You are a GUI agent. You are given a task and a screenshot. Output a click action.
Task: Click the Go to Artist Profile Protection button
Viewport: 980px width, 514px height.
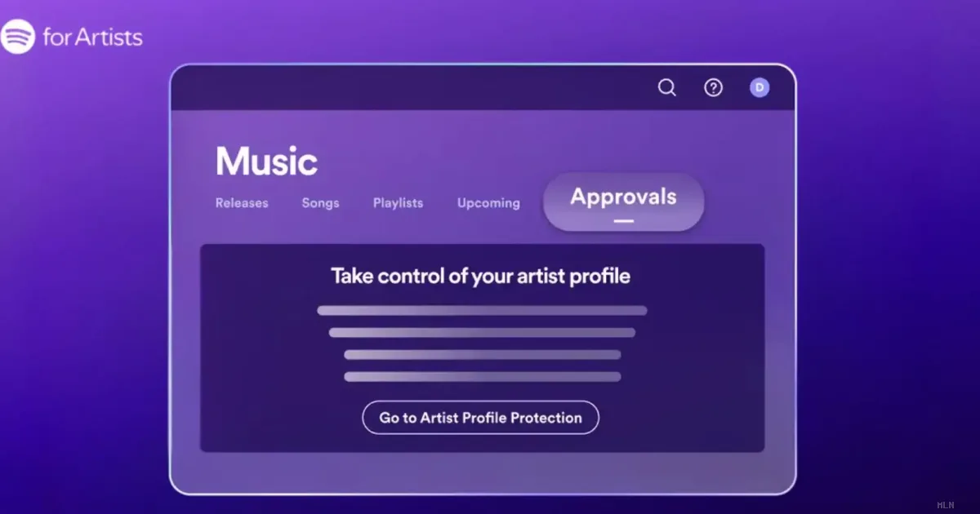point(480,418)
